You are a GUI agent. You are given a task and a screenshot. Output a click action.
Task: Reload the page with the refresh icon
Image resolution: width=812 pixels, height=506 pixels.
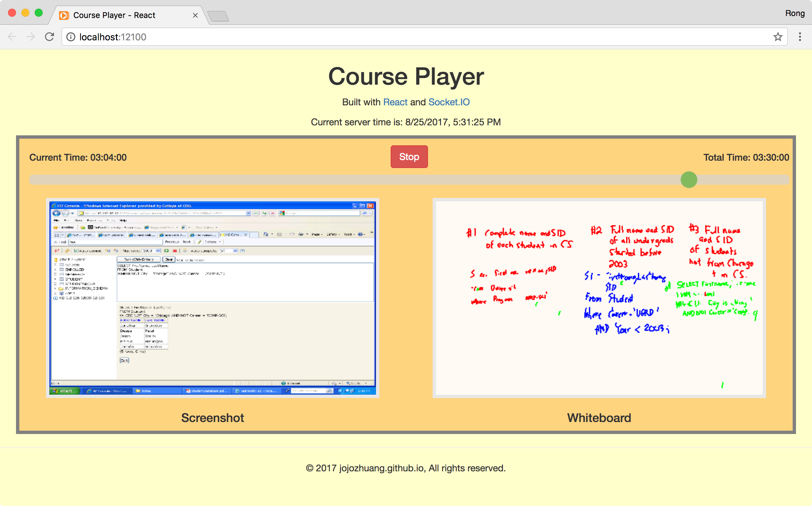click(x=50, y=37)
